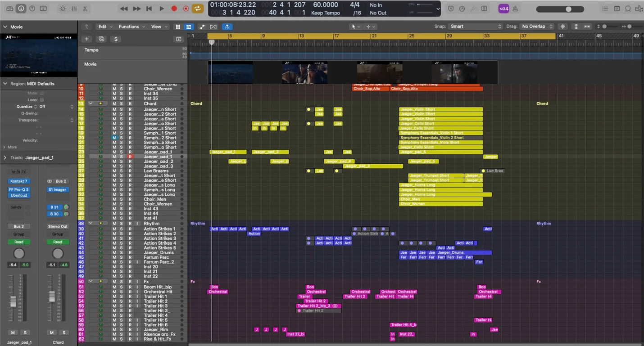The height and width of the screenshot is (346, 644).
Task: Click the Capture Recording button
Action: (x=186, y=9)
